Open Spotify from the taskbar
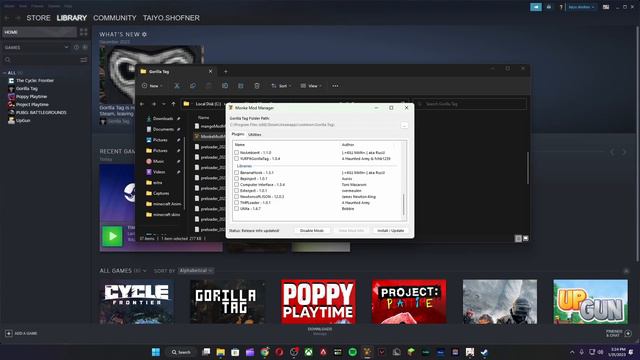Screen dimensions: 640x360 pyautogui.click(x=352, y=352)
